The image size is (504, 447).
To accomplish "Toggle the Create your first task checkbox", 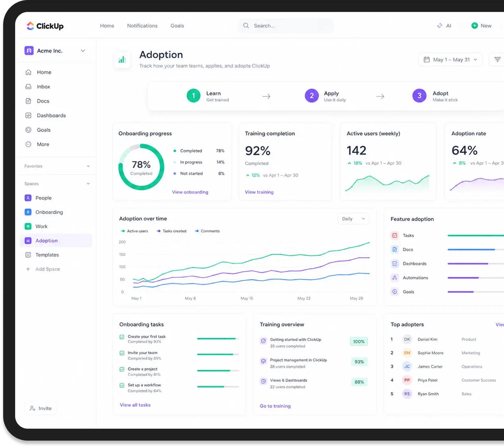I will click(x=122, y=337).
